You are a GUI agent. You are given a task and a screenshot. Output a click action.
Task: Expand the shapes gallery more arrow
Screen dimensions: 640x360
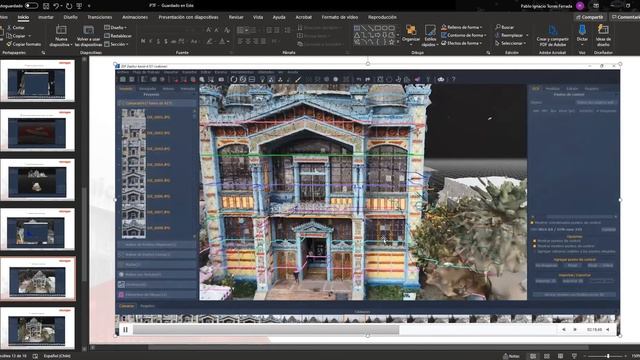coord(398,42)
